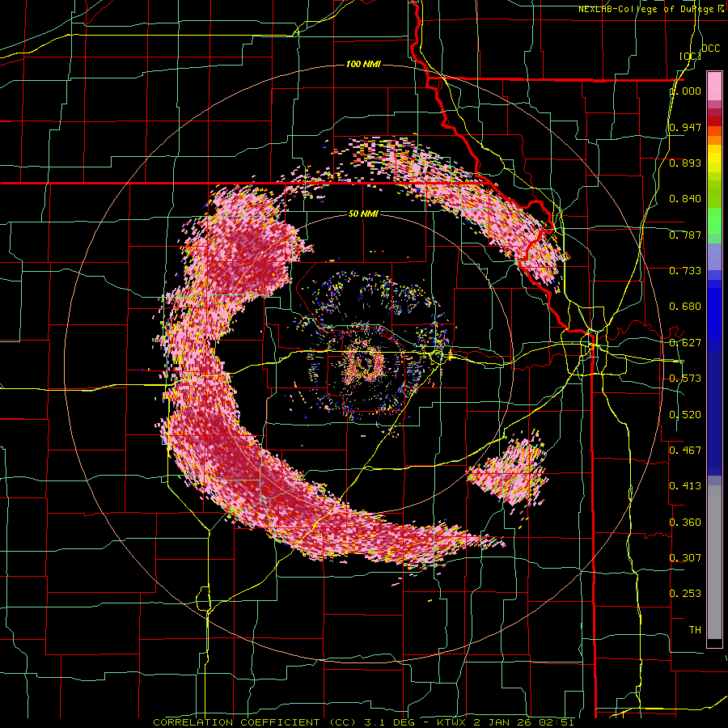
Task: Click the Correlation Coefficient caption at the bottom
Action: [x=363, y=722]
